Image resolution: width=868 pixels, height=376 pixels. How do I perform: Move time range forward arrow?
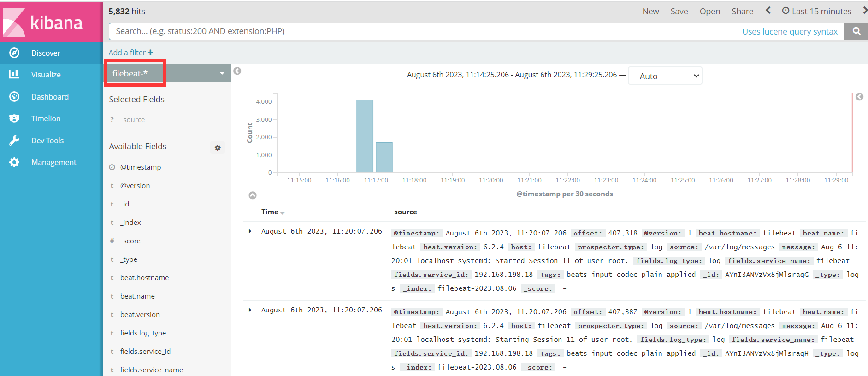[x=865, y=11]
